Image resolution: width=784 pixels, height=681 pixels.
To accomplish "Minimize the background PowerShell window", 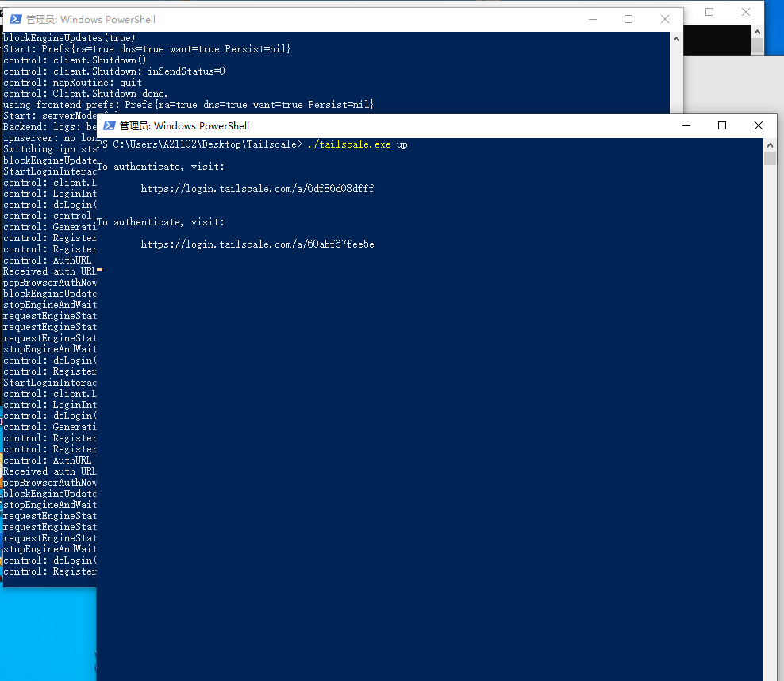I will (x=593, y=19).
